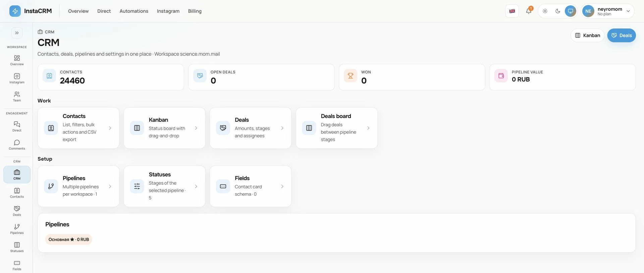The height and width of the screenshot is (273, 644).
Task: Click the chevron on the Deals board card
Action: click(x=368, y=128)
